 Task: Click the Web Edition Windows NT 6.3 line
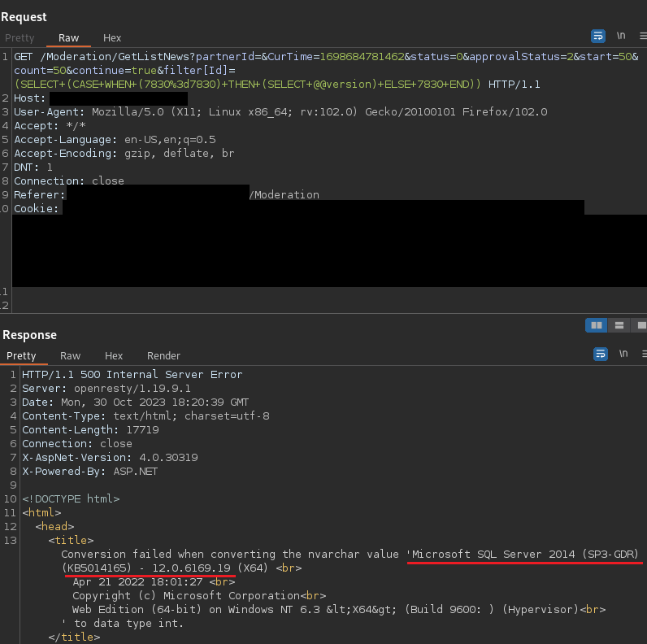point(339,609)
